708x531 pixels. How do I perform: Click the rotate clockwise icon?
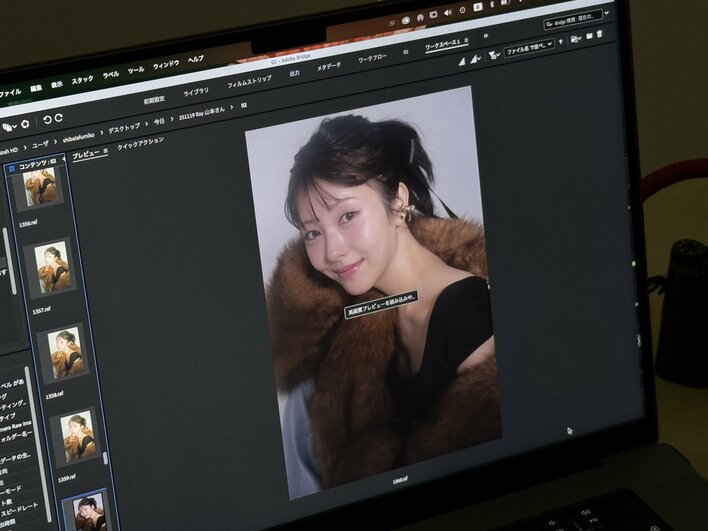click(x=58, y=121)
